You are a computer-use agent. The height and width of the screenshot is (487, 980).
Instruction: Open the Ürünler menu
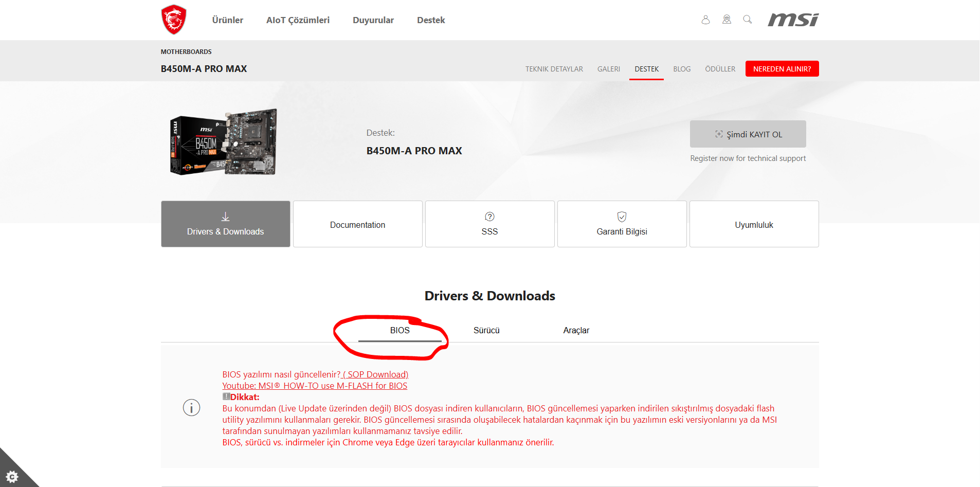(227, 20)
